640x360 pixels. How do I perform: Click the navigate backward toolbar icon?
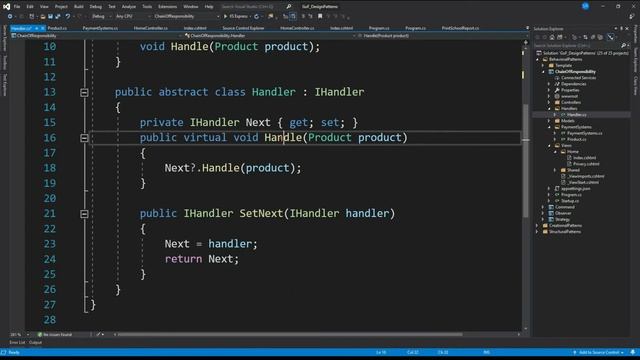click(10, 16)
